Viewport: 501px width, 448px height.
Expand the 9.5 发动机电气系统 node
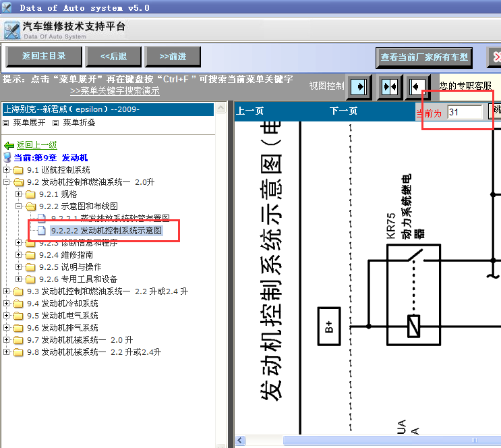pyautogui.click(x=6, y=316)
